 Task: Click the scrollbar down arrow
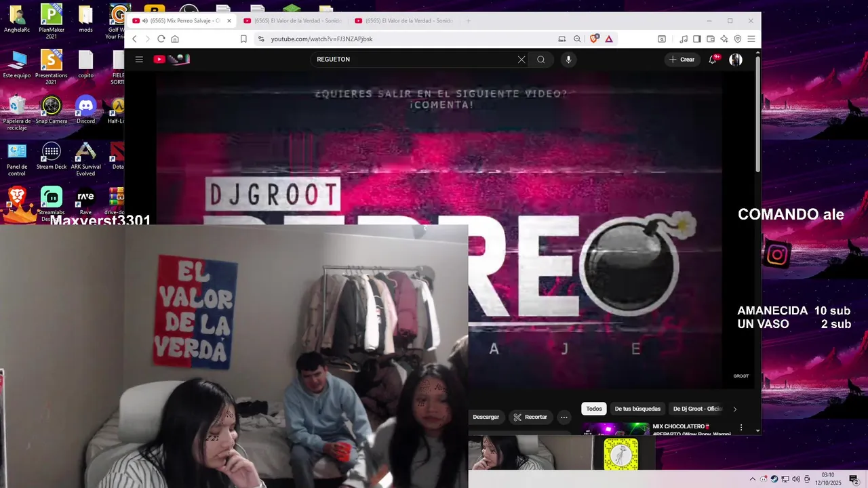757,430
